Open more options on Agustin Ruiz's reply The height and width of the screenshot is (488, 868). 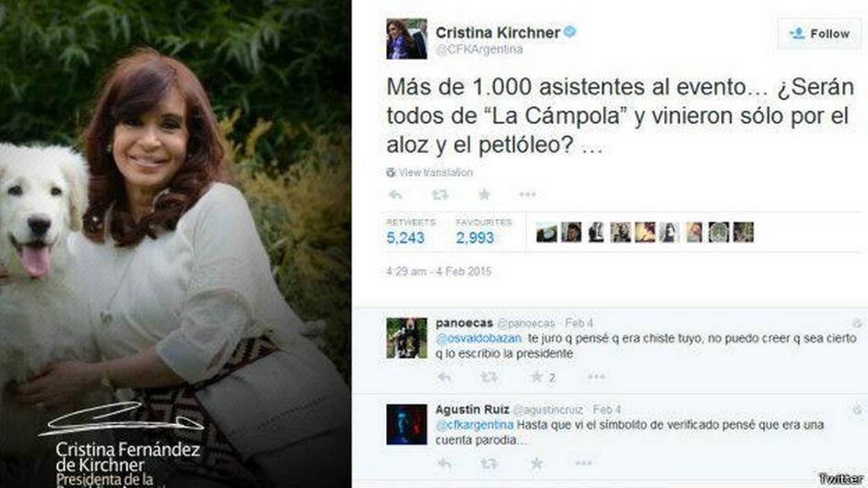[583, 463]
